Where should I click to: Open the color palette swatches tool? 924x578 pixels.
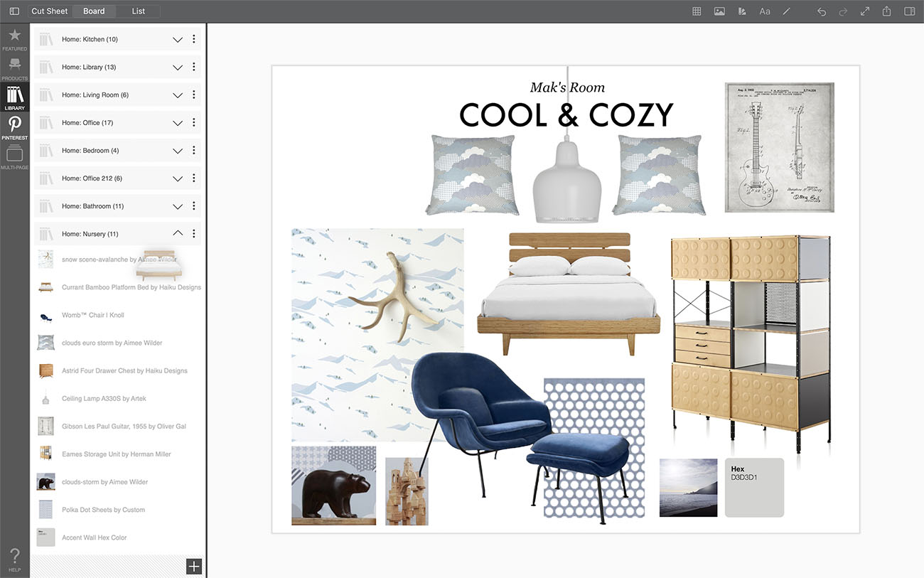[742, 11]
